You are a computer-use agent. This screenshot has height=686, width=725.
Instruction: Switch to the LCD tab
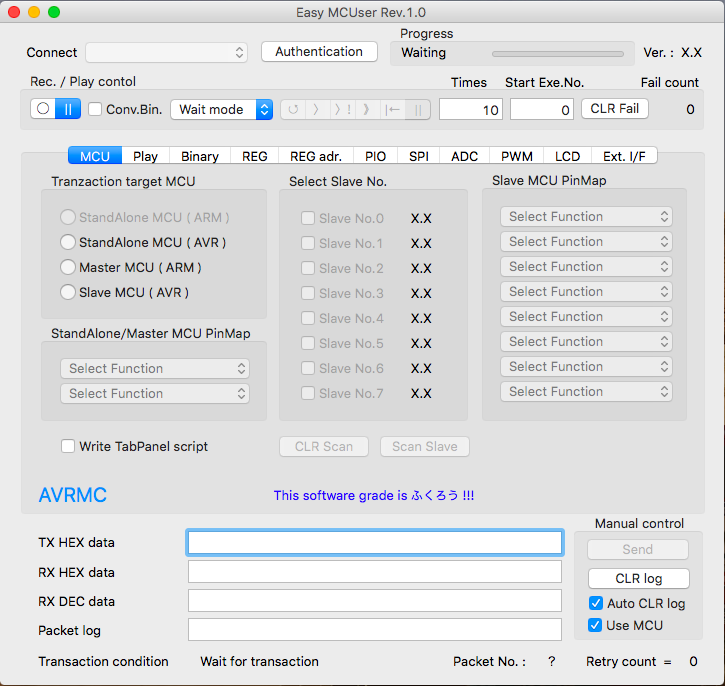pyautogui.click(x=568, y=156)
